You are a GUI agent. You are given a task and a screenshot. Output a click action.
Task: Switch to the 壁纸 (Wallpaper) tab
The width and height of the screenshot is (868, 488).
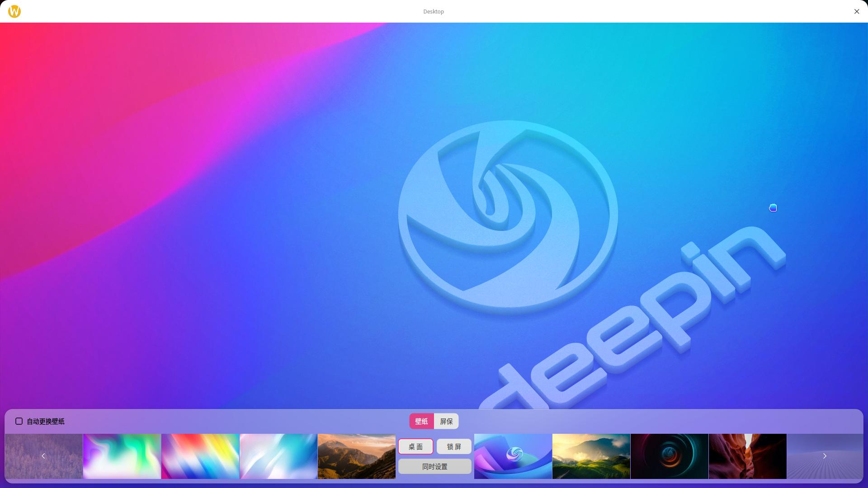tap(421, 421)
